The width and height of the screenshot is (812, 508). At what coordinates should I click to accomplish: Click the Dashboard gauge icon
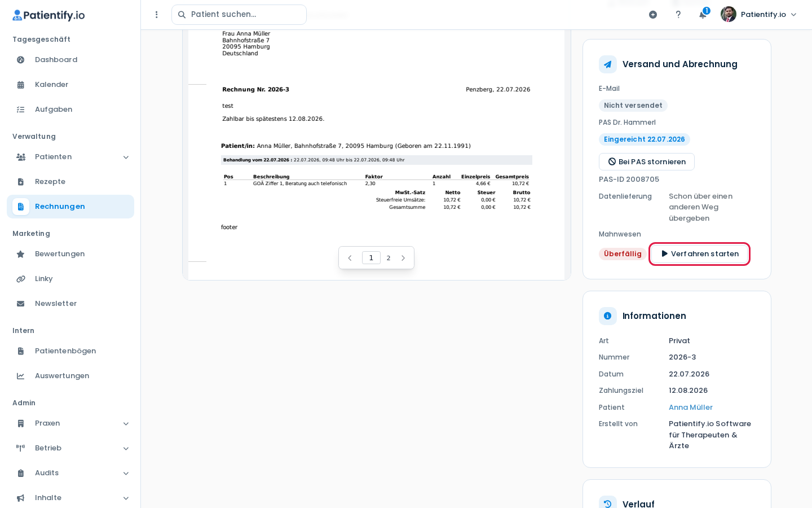pos(21,60)
